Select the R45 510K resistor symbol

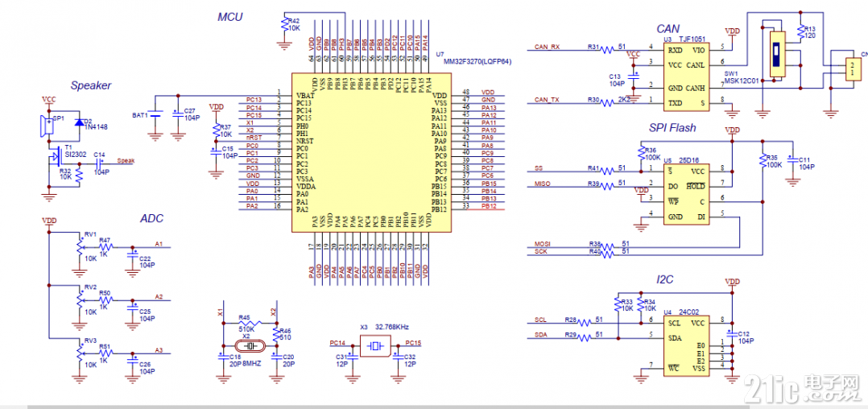[x=249, y=324]
